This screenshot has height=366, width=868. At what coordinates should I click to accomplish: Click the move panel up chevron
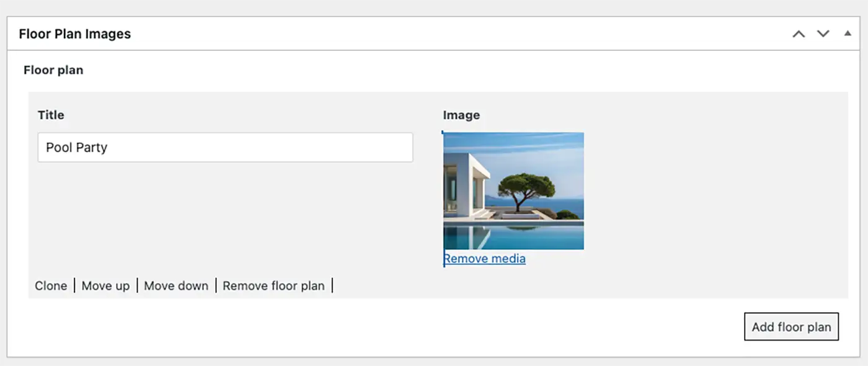(x=799, y=34)
